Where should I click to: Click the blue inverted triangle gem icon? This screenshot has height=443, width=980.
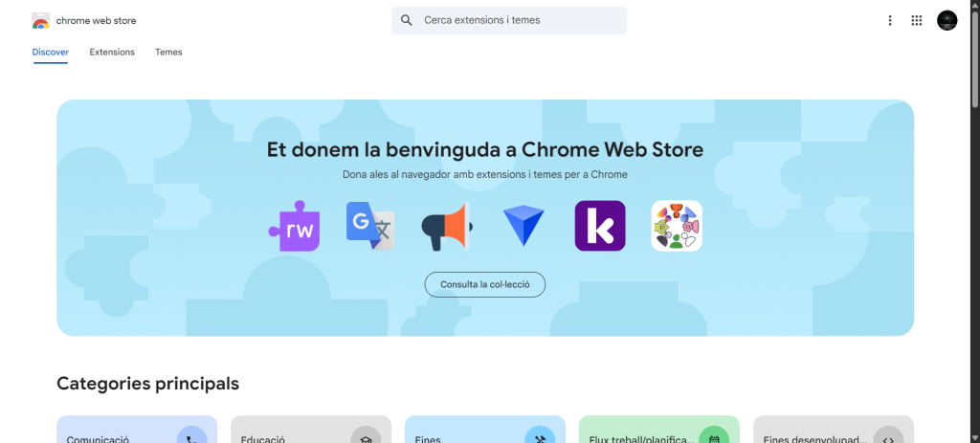[523, 226]
